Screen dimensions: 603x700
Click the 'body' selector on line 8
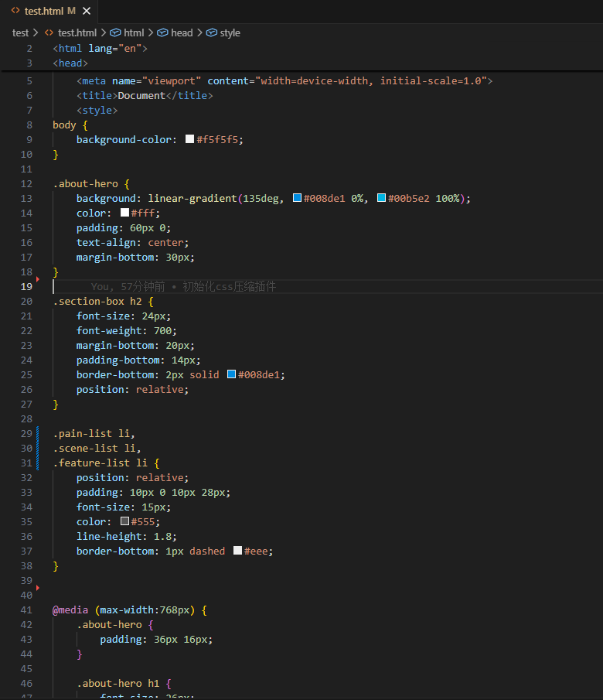[x=64, y=125]
